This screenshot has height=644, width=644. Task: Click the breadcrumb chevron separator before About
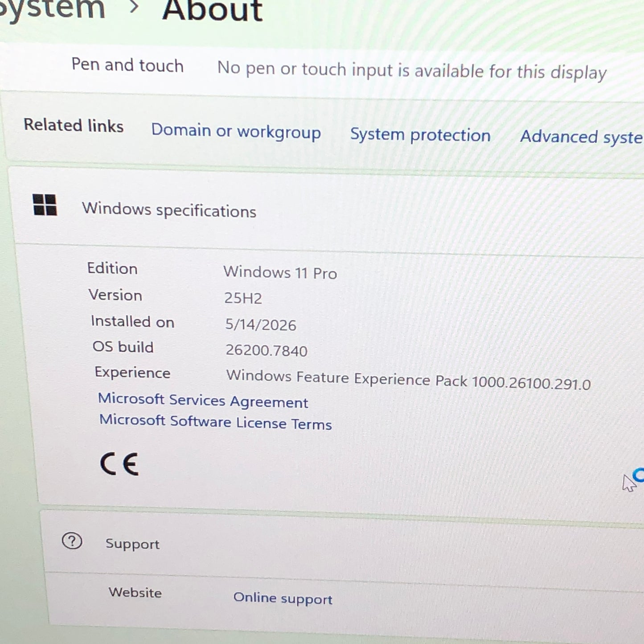tap(134, 7)
